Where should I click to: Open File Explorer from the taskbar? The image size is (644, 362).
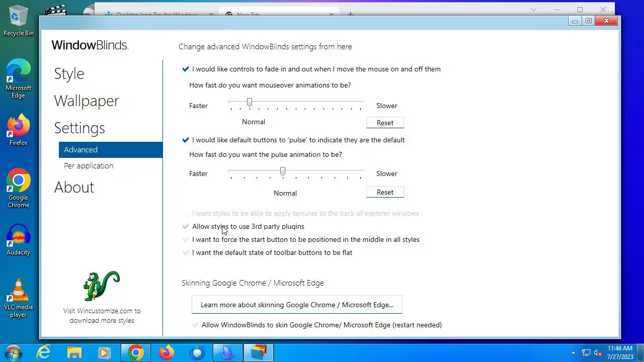coord(74,353)
